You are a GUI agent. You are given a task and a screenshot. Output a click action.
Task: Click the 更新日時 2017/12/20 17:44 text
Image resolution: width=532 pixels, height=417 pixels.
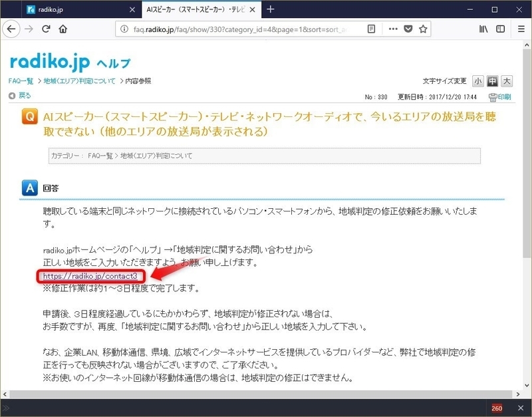437,97
